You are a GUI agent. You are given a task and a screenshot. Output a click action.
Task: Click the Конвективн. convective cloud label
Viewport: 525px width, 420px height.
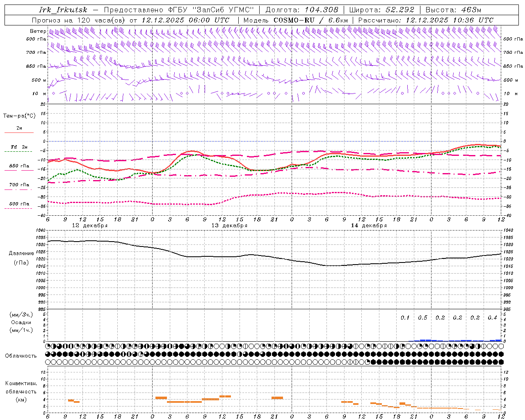21,383
